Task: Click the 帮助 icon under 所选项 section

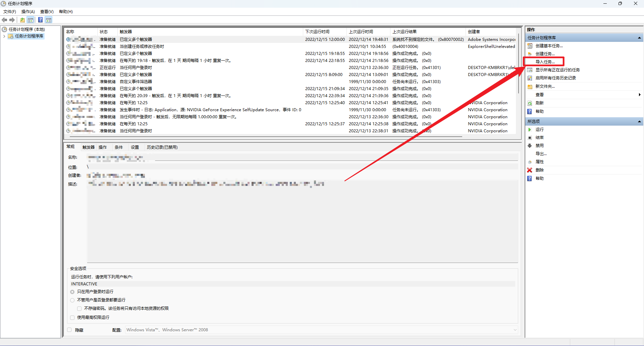Action: tap(530, 179)
